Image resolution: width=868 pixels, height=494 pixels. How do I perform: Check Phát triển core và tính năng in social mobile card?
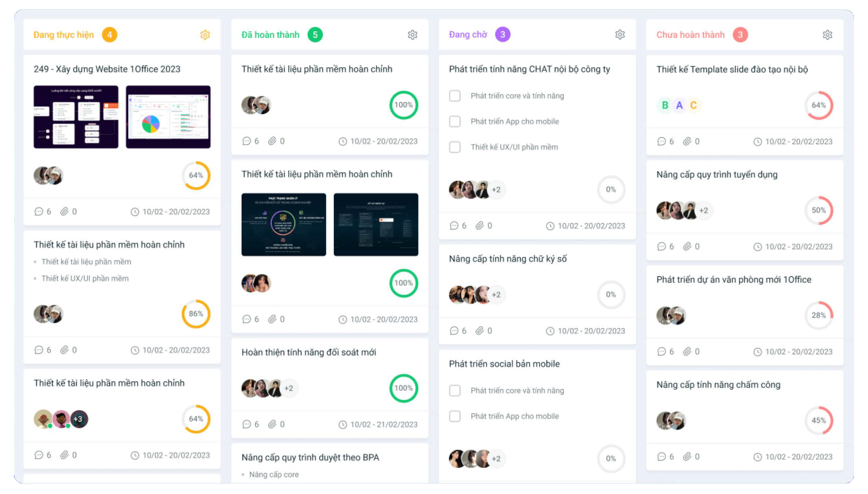[x=455, y=391]
